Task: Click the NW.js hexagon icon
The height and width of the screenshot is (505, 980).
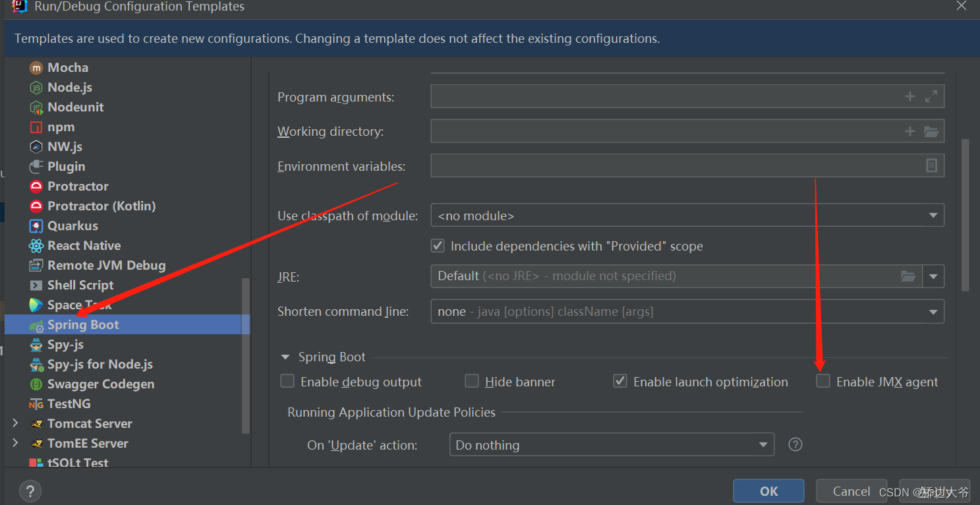Action: point(36,146)
